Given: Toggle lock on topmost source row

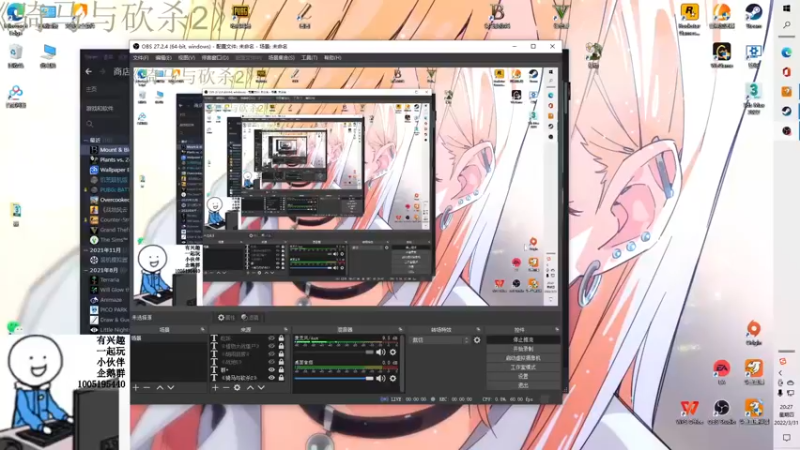Looking at the screenshot, I should tap(281, 338).
